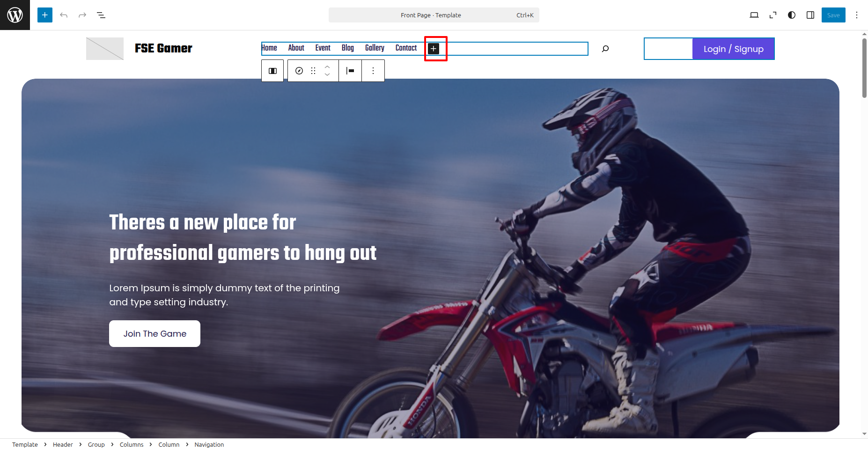This screenshot has height=450, width=868.
Task: Click the Join The Game button
Action: (154, 333)
